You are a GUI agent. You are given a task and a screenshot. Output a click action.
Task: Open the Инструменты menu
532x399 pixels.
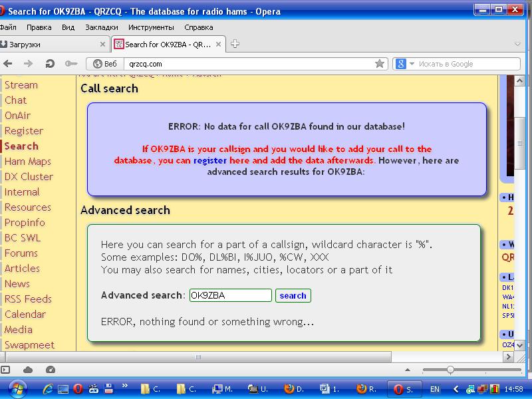(151, 27)
